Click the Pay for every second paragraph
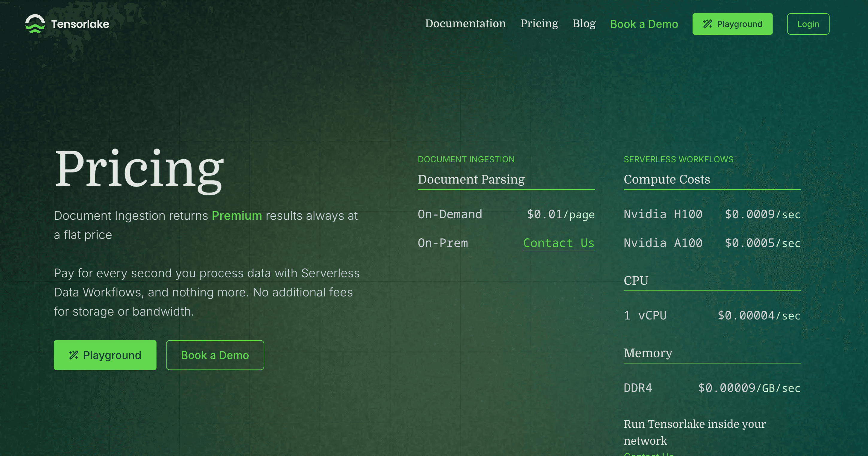The image size is (868, 456). (207, 292)
